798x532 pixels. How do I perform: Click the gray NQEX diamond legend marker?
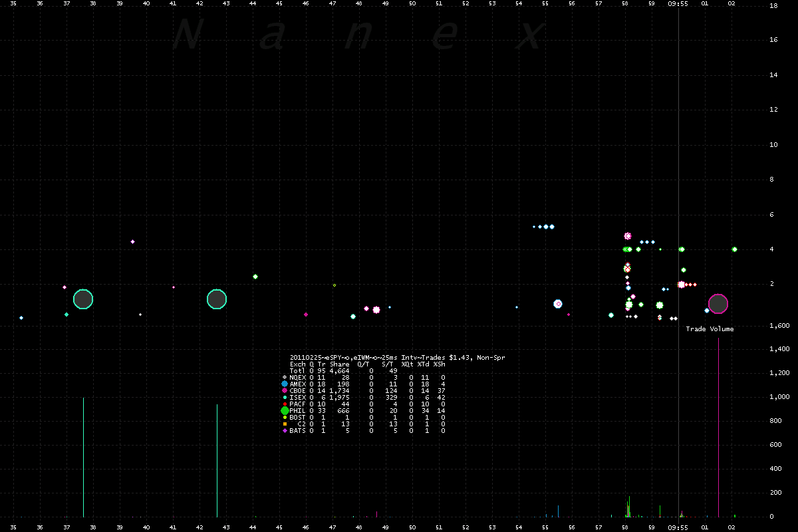tap(285, 377)
